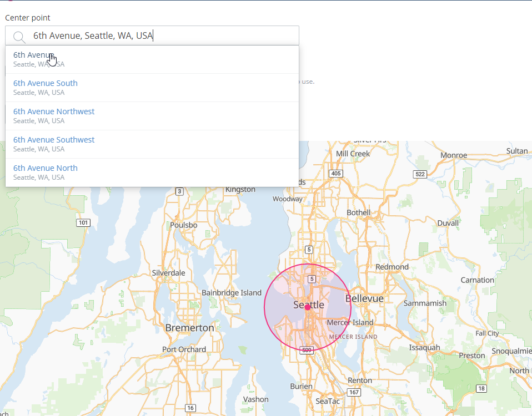Click the Woodway label on map

tap(287, 199)
